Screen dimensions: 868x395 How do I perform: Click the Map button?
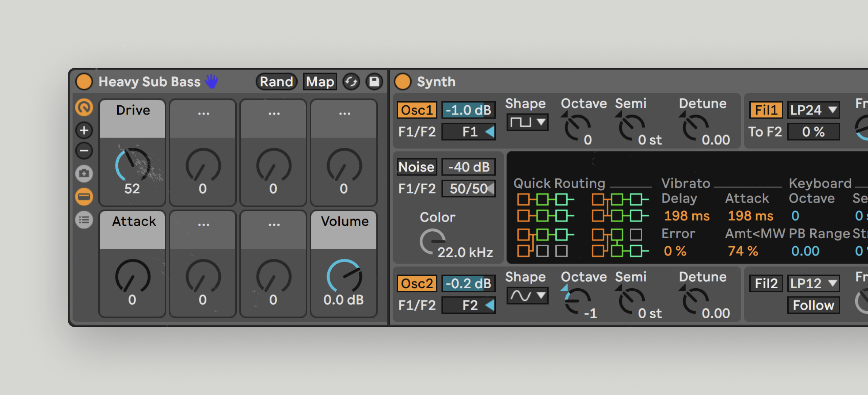[320, 82]
